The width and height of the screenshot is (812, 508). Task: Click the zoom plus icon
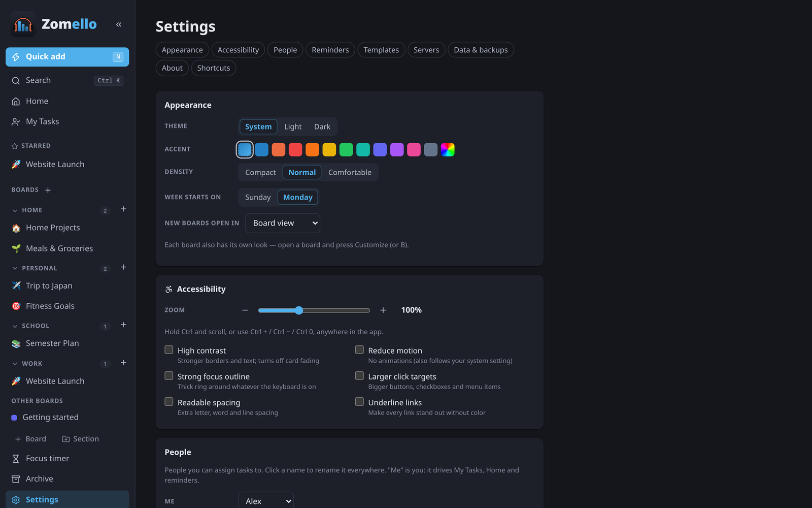point(383,310)
